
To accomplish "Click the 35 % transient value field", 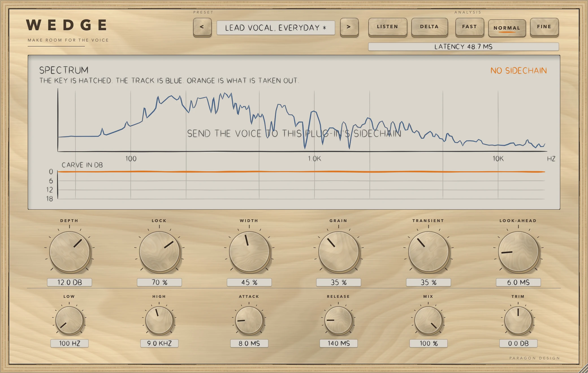I will pos(429,282).
